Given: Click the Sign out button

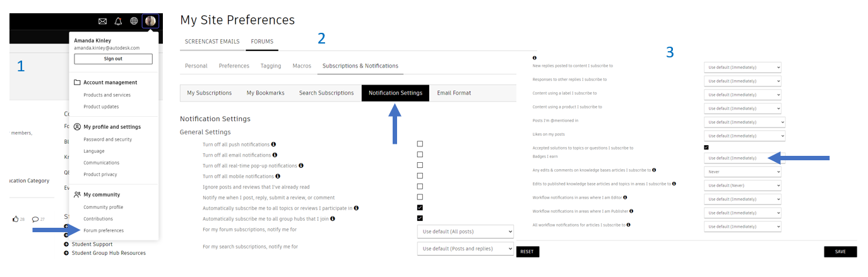Looking at the screenshot, I should [113, 59].
